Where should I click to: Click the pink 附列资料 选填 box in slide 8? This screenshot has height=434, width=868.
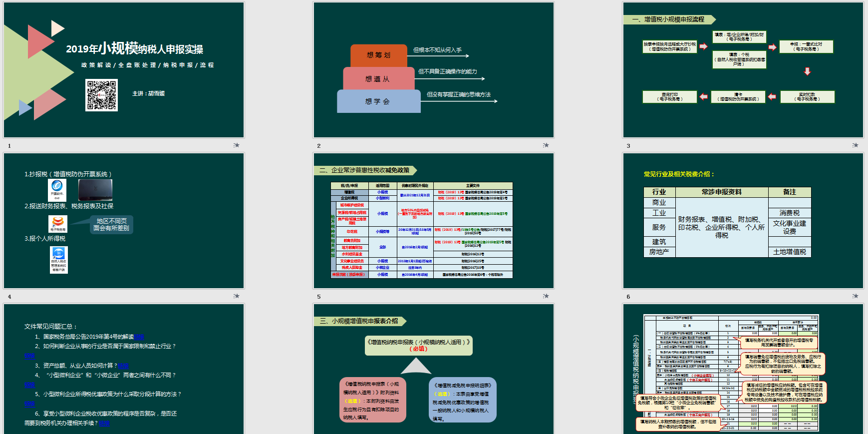[x=372, y=400]
